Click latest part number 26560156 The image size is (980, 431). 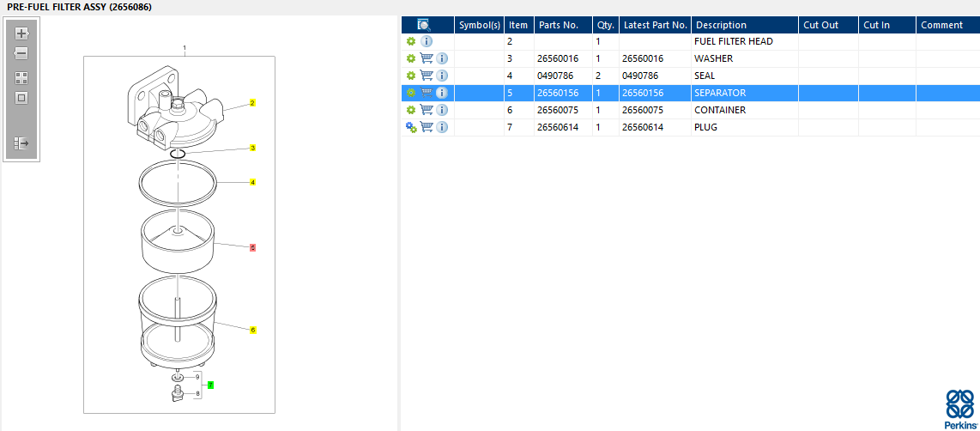643,93
